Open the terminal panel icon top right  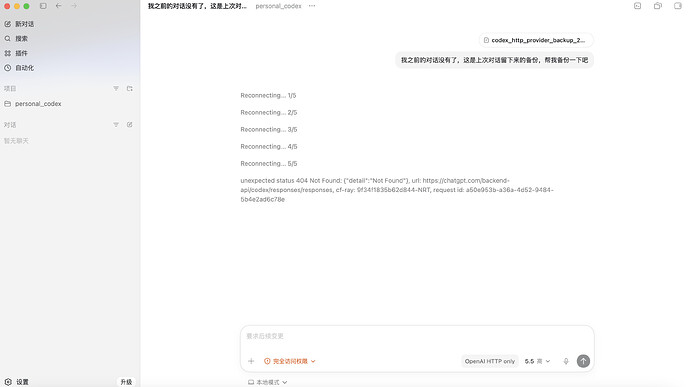[x=637, y=6]
